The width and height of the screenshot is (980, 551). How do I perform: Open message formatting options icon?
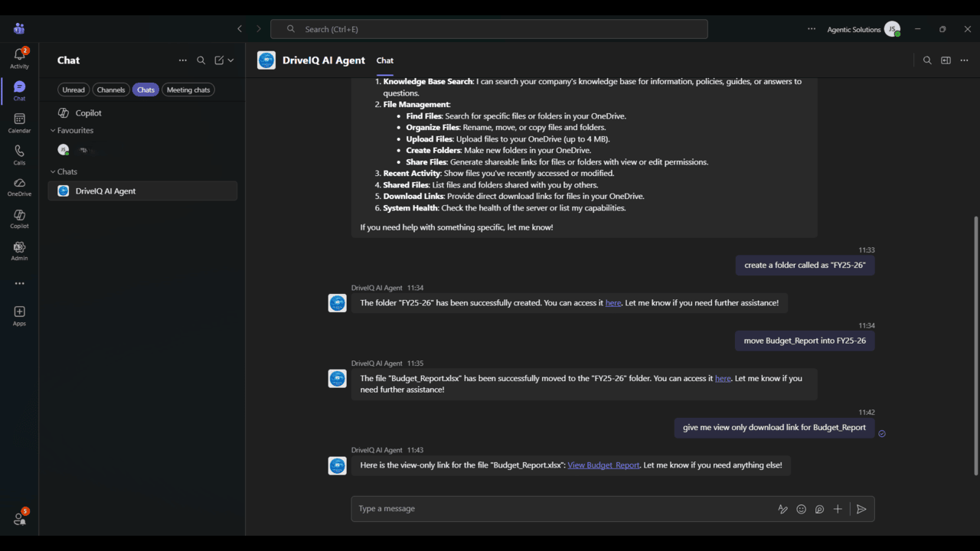pyautogui.click(x=782, y=509)
